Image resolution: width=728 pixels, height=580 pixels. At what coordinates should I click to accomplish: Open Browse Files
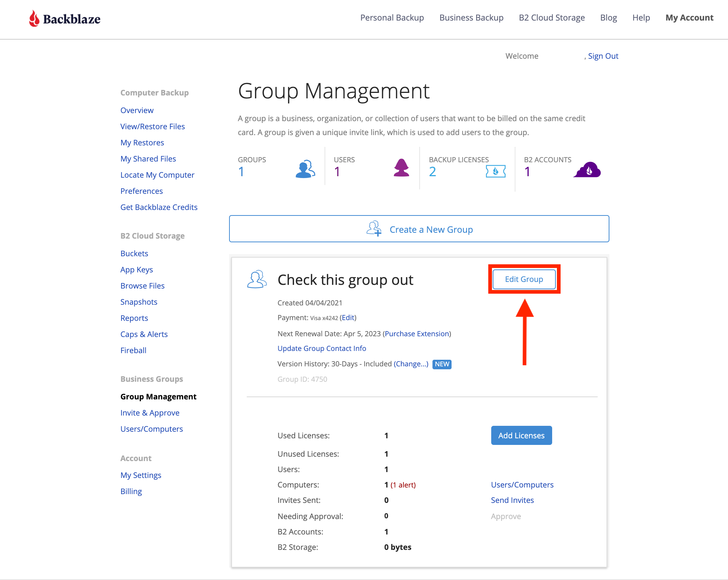coord(142,286)
